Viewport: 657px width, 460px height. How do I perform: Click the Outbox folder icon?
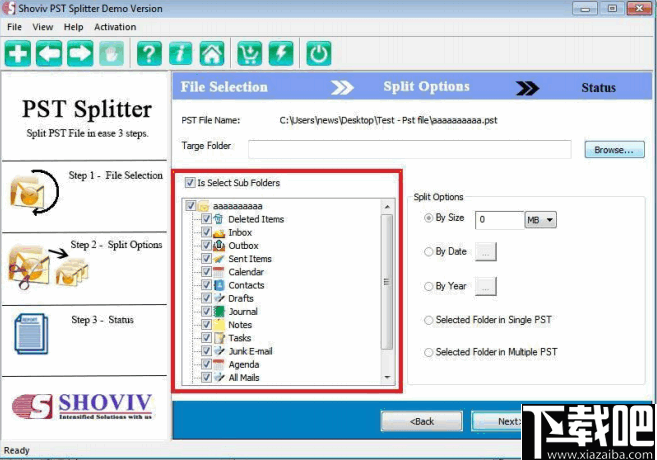point(219,245)
